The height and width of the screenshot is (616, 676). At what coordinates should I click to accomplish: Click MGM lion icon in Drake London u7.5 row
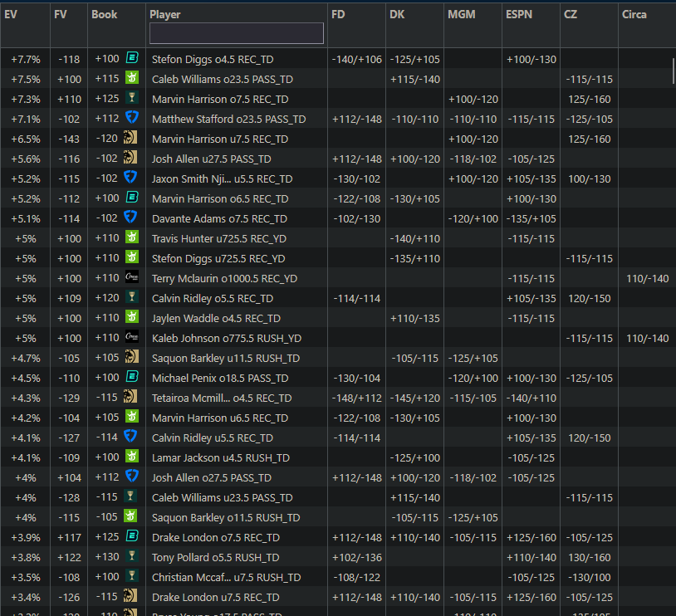130,596
